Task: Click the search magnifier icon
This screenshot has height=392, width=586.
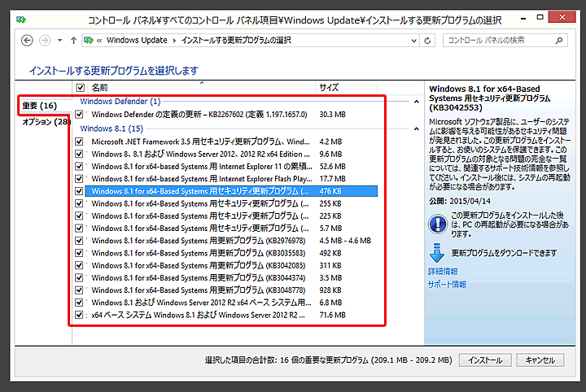Action: click(x=559, y=41)
